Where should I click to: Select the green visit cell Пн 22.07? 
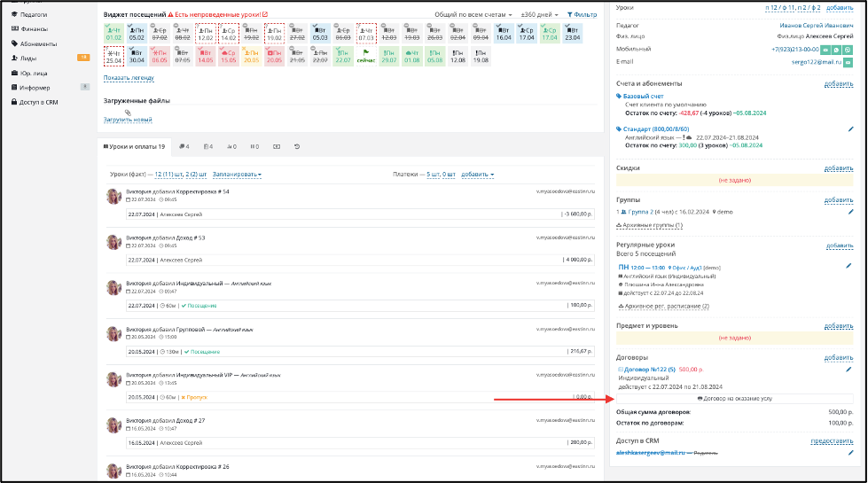[x=342, y=57]
